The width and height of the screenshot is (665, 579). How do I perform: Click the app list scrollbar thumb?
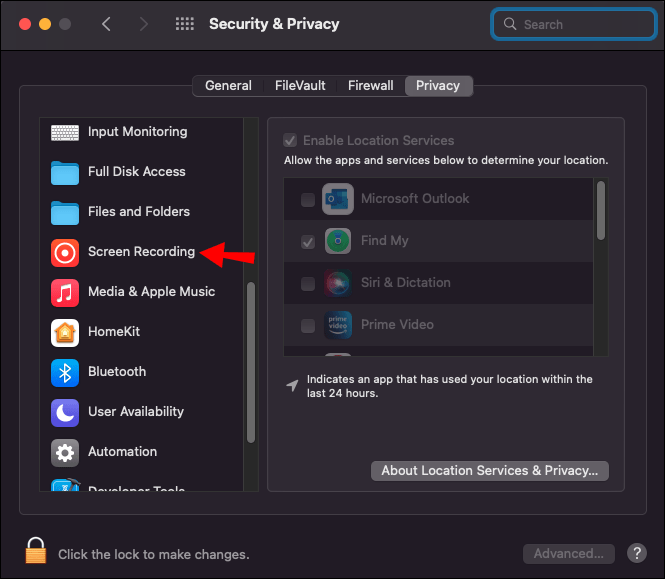tap(601, 210)
